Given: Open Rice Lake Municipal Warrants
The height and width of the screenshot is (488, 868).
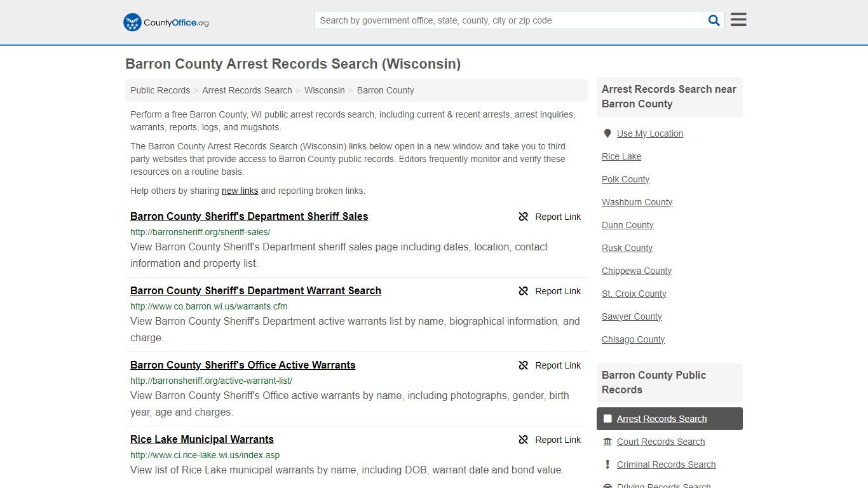Looking at the screenshot, I should (202, 439).
